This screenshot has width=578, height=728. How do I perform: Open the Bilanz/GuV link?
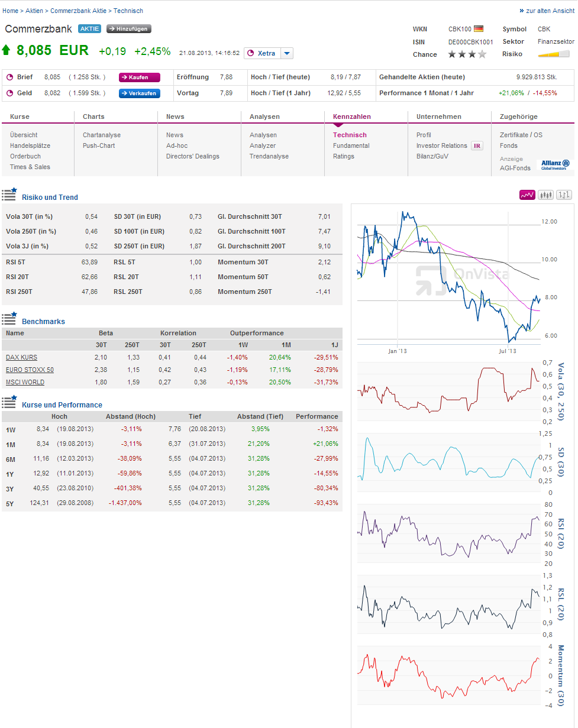click(432, 156)
